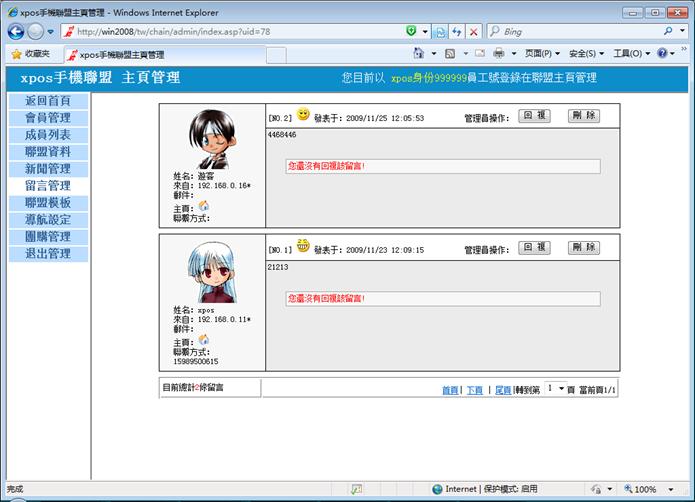Select 留言管理 in the left sidebar
Viewport: 695px width, 502px height.
47,185
